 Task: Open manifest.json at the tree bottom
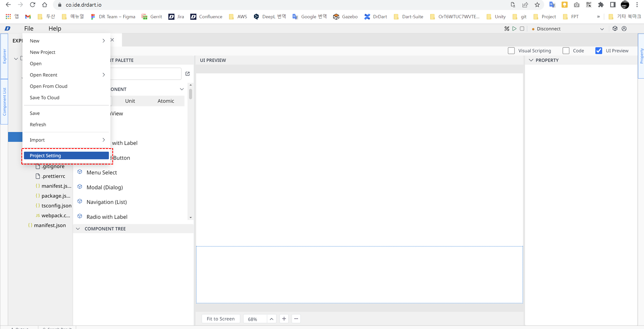coord(50,225)
